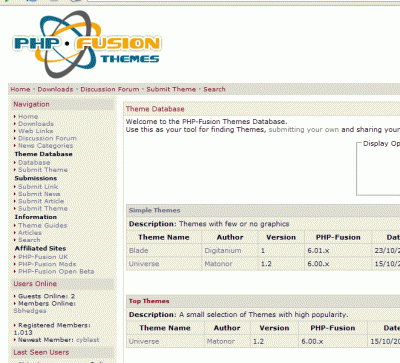Open Database under Theme Database
The height and width of the screenshot is (363, 400).
click(x=34, y=163)
